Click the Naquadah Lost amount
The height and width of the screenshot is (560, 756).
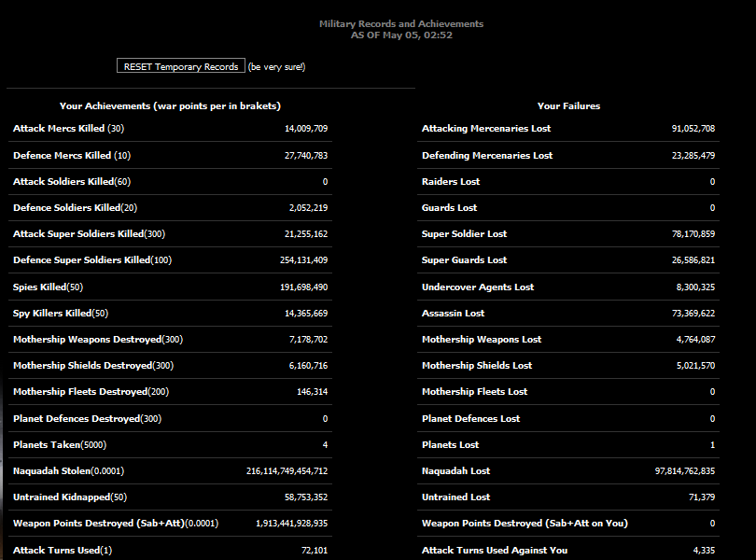684,471
